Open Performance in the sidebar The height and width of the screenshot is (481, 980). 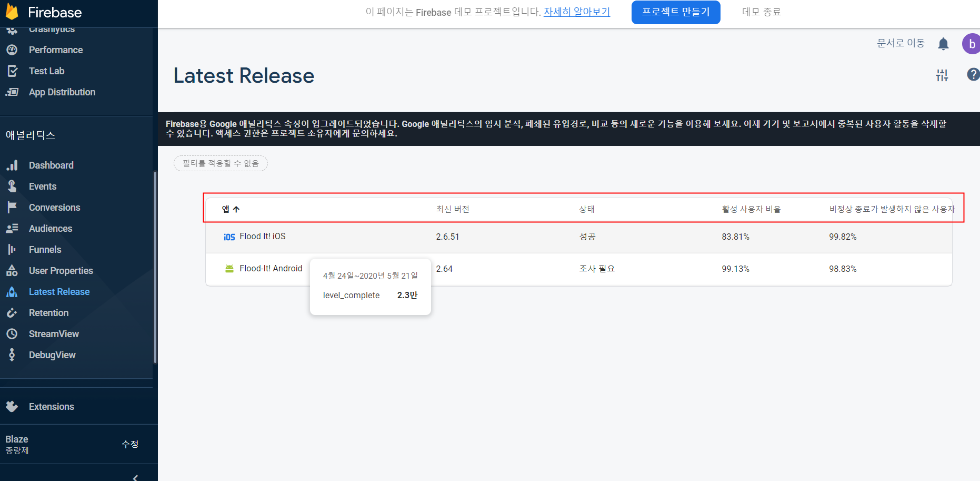coord(56,50)
